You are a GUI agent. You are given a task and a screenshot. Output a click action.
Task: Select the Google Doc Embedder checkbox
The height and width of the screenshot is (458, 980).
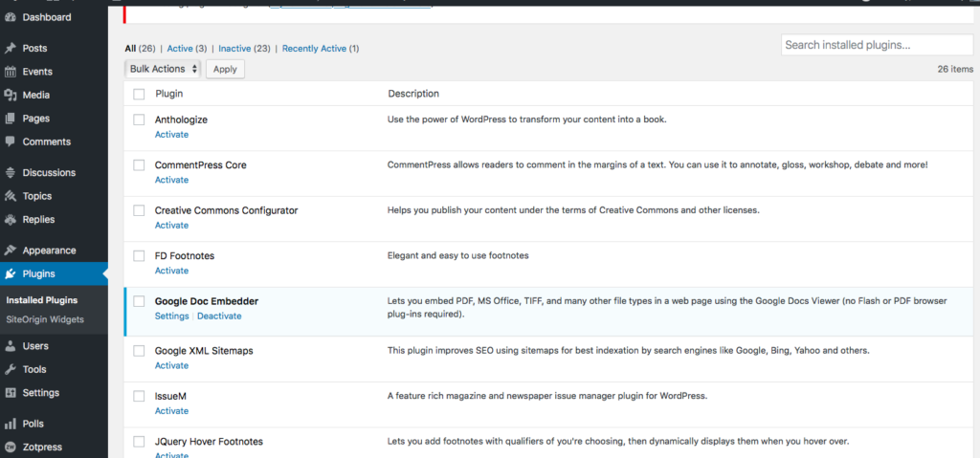(x=139, y=301)
